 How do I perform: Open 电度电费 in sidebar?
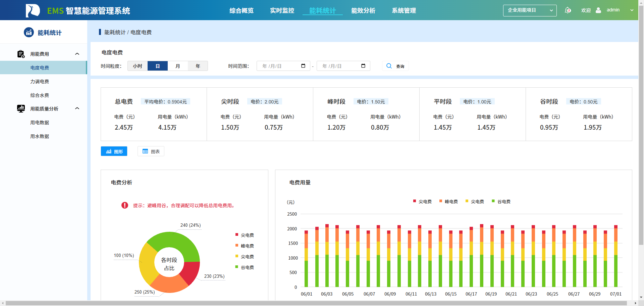click(44, 68)
